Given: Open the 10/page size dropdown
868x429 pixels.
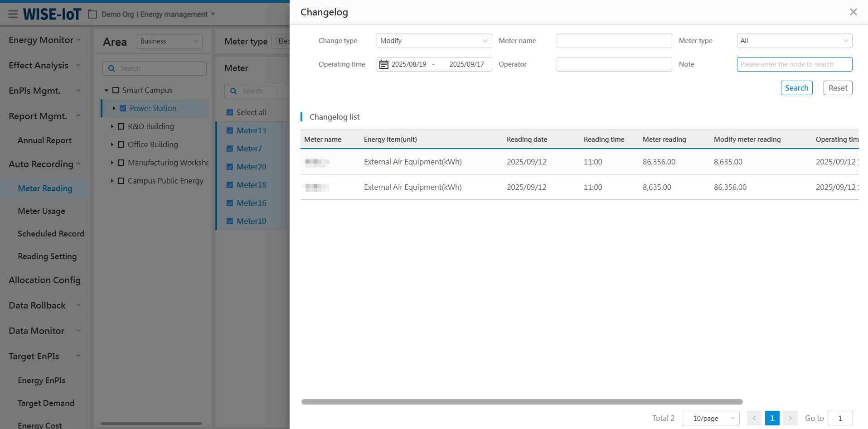Looking at the screenshot, I should tap(710, 418).
